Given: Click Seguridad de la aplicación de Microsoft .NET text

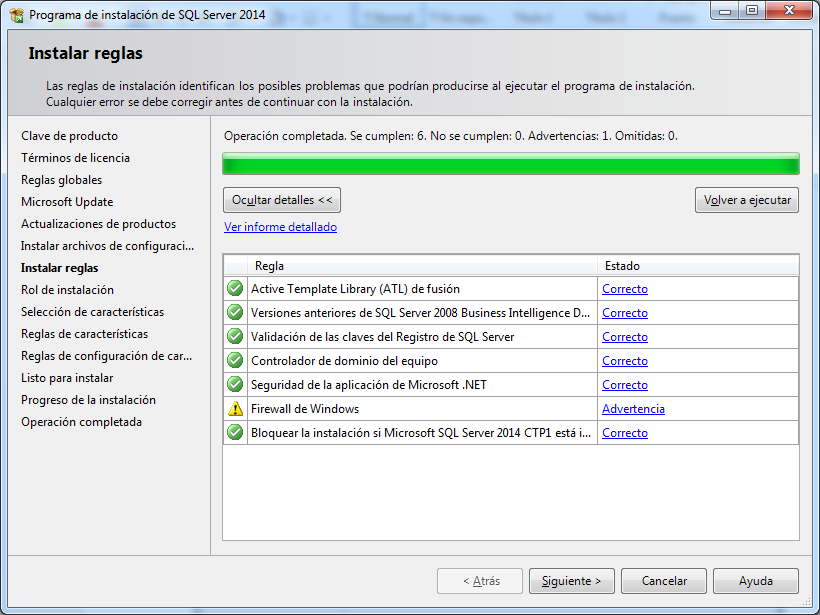Looking at the screenshot, I should (369, 385).
